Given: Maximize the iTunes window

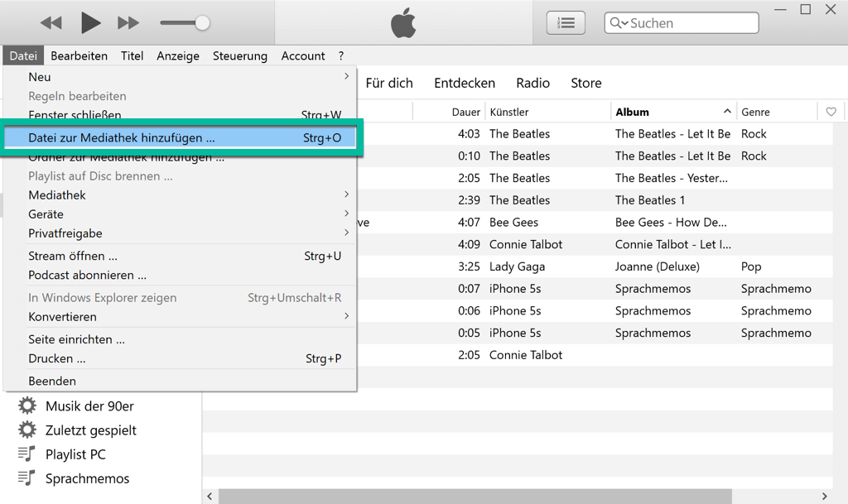Looking at the screenshot, I should pos(805,9).
